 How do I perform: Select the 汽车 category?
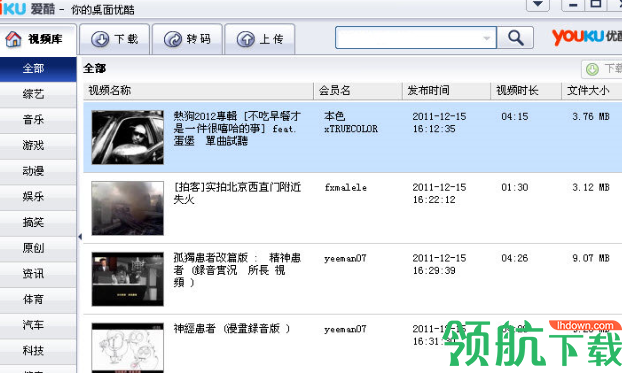click(38, 325)
